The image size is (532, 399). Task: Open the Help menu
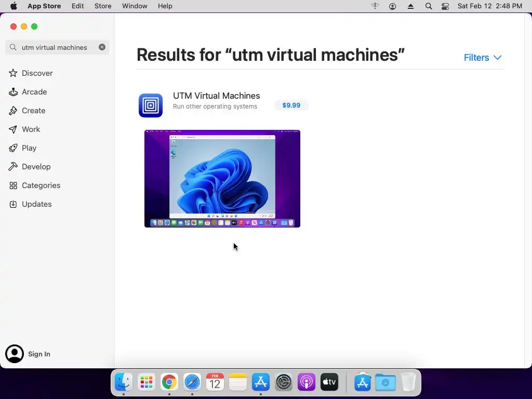pyautogui.click(x=165, y=6)
